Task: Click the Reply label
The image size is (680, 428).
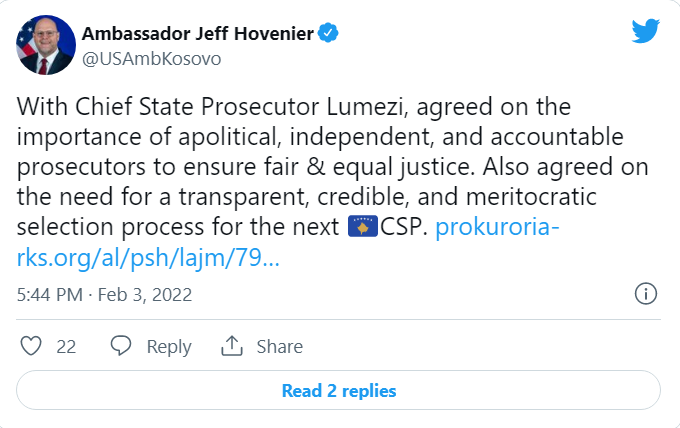Action: tap(169, 347)
